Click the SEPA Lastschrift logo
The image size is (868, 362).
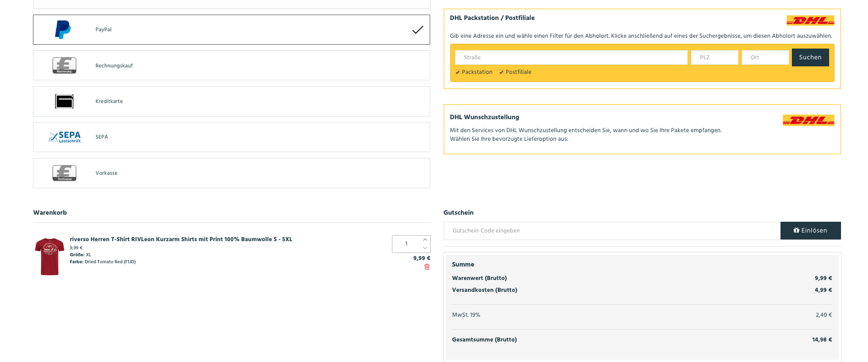(x=65, y=137)
